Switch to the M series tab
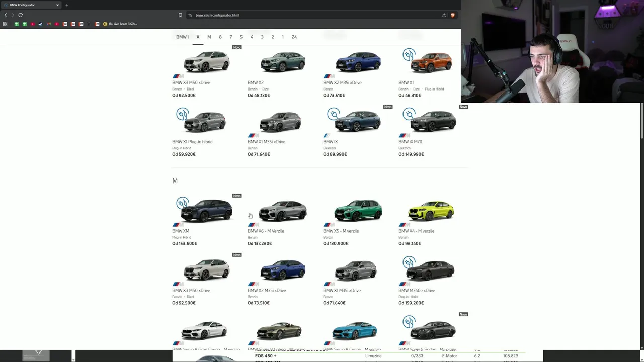This screenshot has height=362, width=644. click(209, 37)
